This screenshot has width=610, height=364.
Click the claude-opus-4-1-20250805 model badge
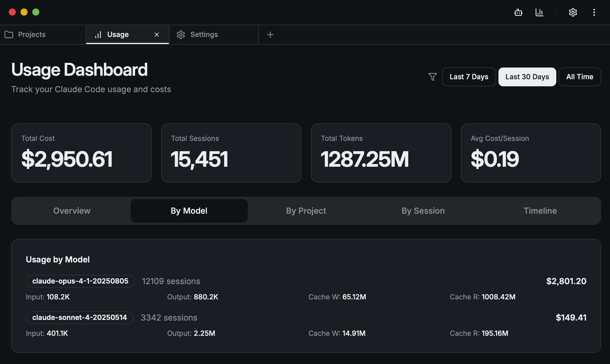click(80, 281)
